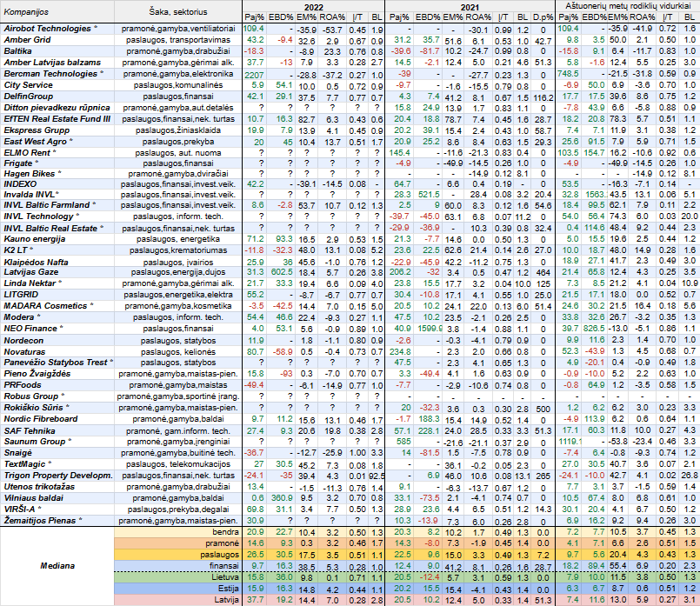
Task: Click the 'NEO Finance' company name
Action: click(x=57, y=329)
